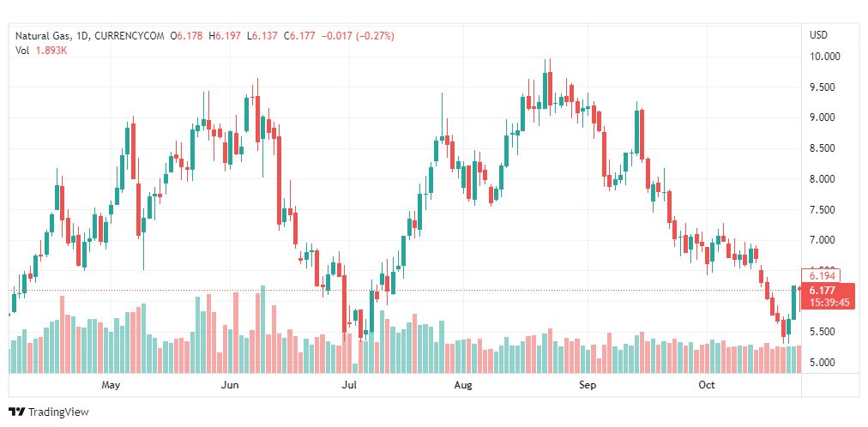Click the Vol 1.893K indicator label
868x427 pixels.
[x=41, y=51]
